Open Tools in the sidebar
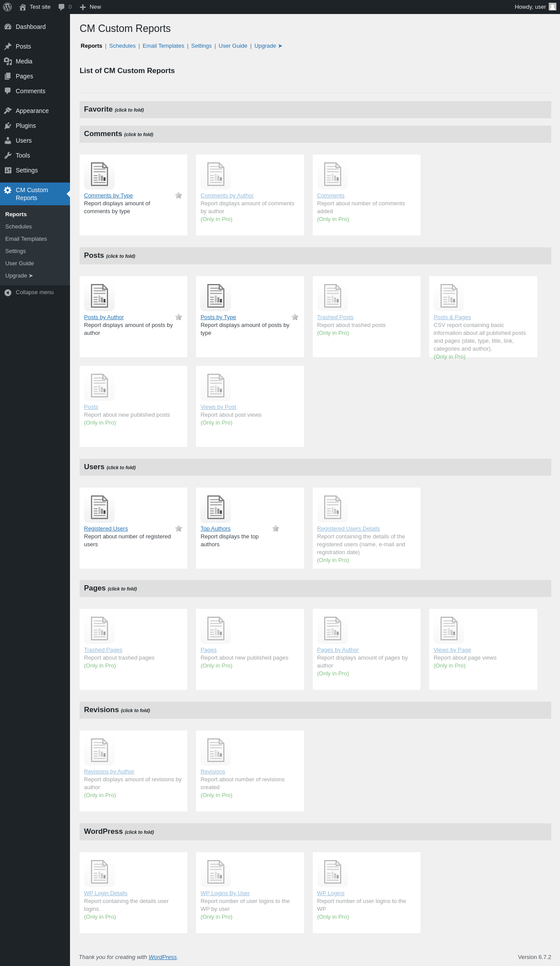Viewport: 560px width, 966px height. pos(35,155)
